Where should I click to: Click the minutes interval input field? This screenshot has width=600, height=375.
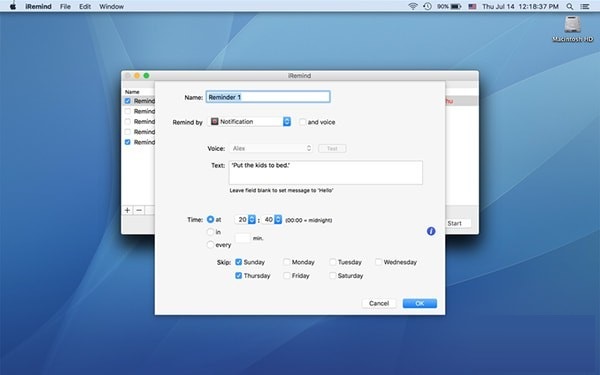tap(243, 238)
